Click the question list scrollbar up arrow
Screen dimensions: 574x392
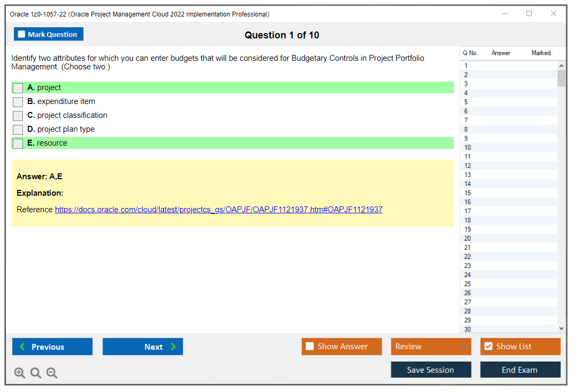coord(561,65)
